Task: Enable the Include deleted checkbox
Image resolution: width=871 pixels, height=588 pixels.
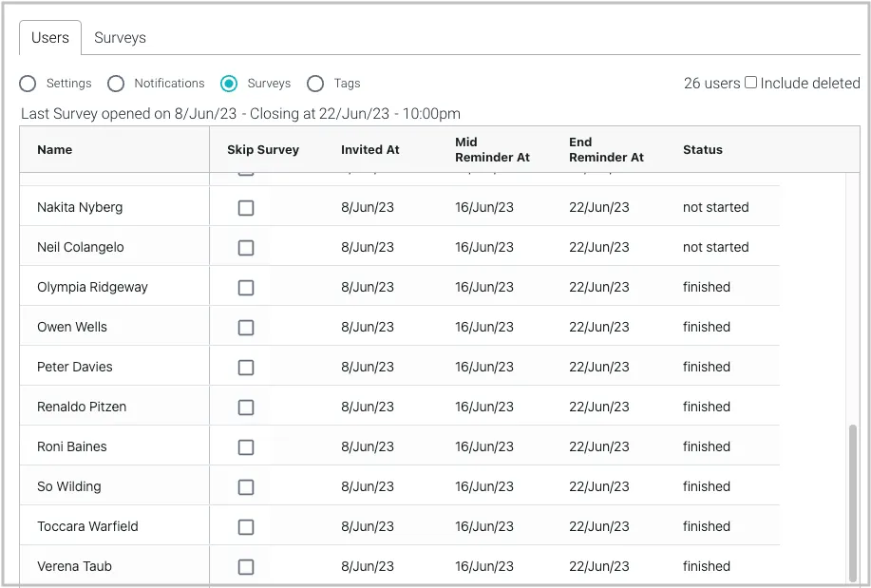Action: click(x=750, y=83)
